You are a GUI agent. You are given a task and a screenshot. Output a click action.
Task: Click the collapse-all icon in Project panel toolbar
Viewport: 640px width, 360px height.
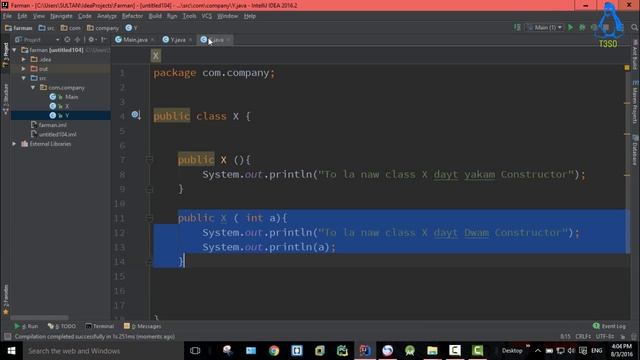pyautogui.click(x=78, y=40)
